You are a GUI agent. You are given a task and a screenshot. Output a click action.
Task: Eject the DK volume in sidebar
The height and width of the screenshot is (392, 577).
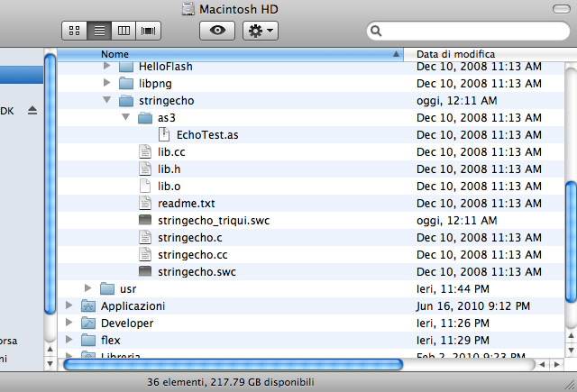point(32,110)
